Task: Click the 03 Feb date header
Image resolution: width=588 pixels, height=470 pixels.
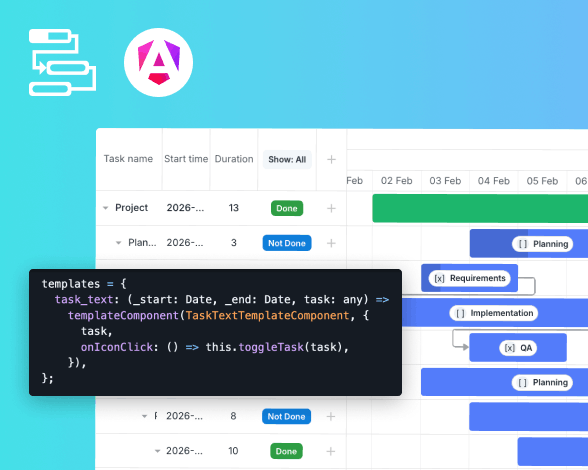Action: (445, 181)
